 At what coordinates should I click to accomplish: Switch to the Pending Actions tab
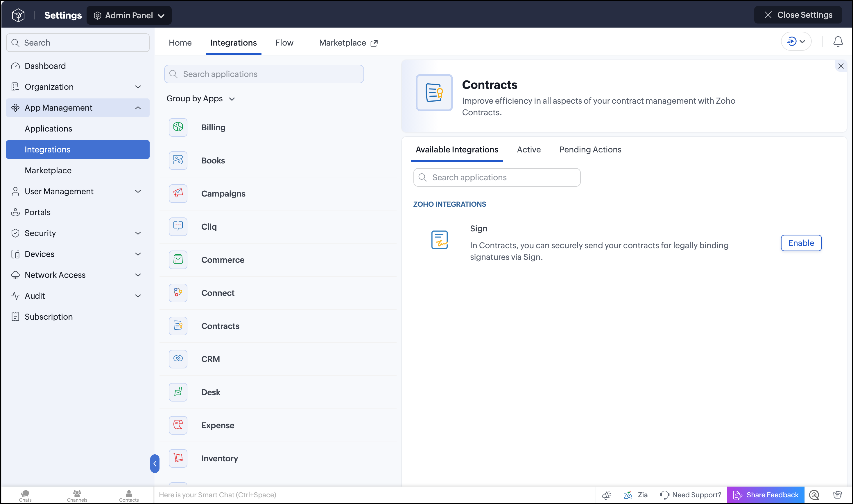590,150
